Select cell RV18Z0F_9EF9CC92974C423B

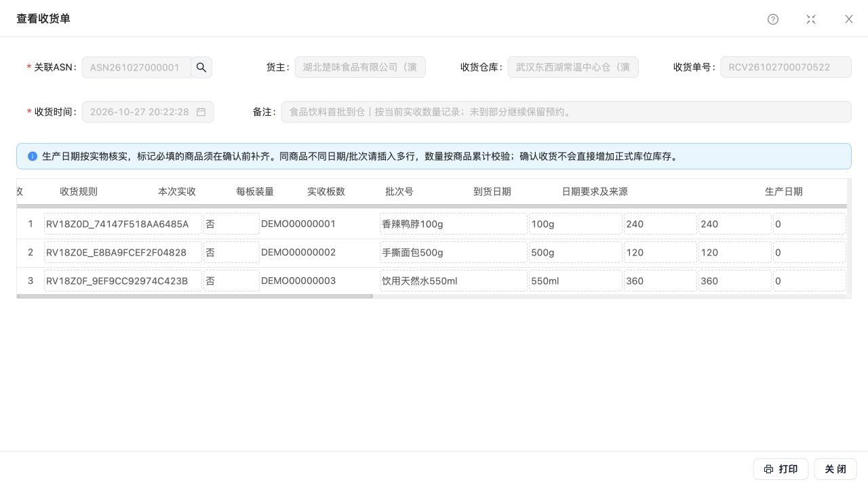[123, 281]
